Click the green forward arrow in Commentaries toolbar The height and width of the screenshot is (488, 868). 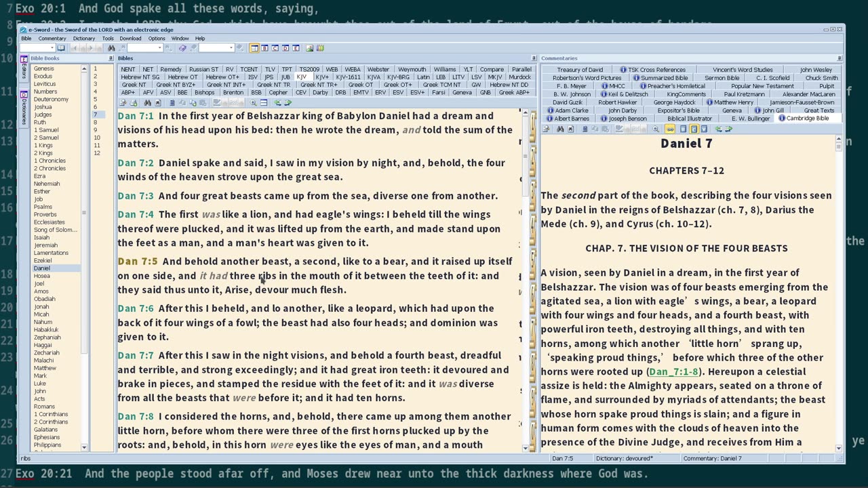tap(729, 129)
